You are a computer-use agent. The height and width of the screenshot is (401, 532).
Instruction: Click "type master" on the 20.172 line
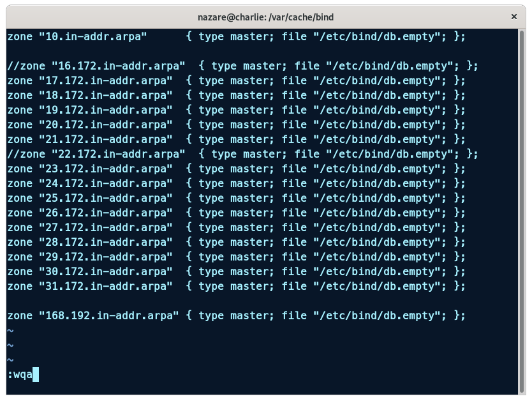coord(236,125)
